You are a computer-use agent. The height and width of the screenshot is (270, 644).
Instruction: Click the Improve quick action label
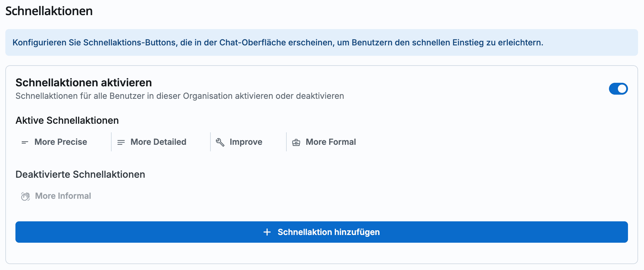coord(246,142)
